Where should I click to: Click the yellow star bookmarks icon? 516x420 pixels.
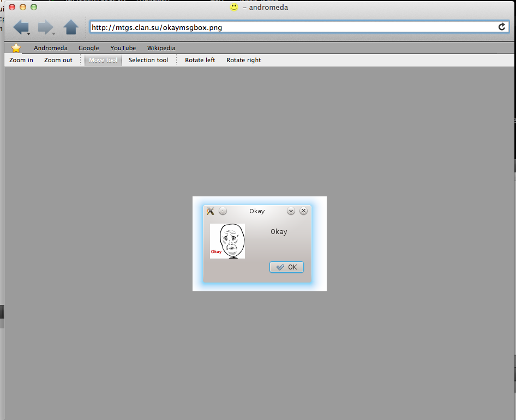[x=16, y=48]
